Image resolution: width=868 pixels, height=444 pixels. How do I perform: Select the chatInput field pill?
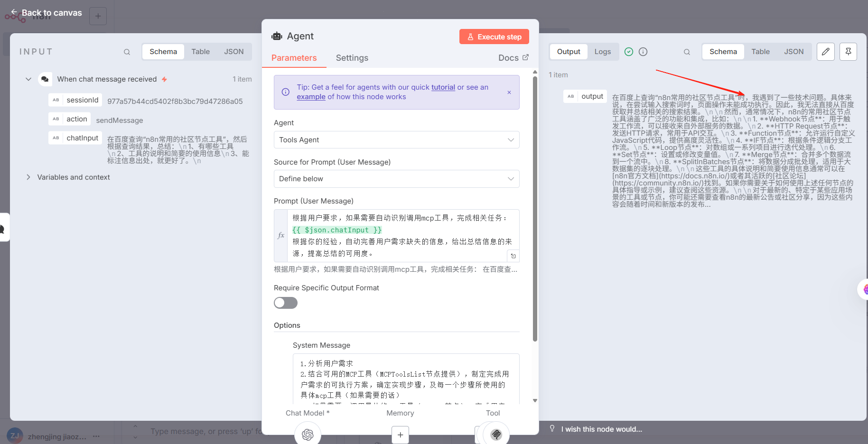coord(75,138)
